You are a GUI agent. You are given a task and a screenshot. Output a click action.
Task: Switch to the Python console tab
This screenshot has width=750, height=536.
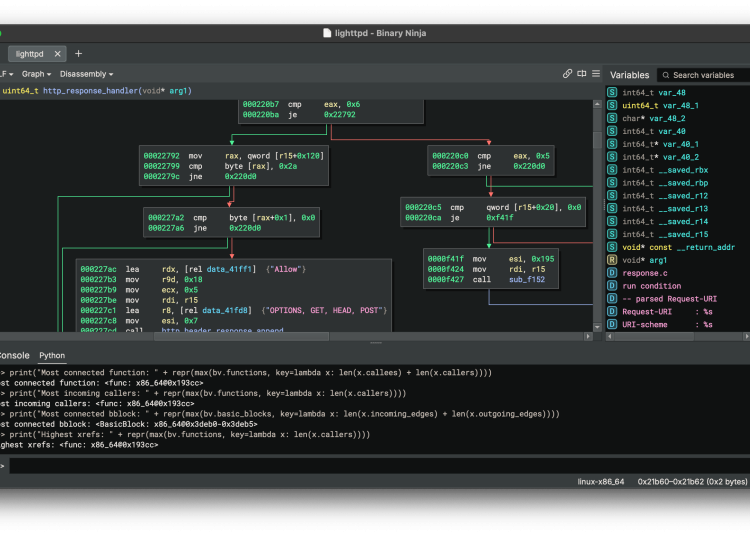52,355
